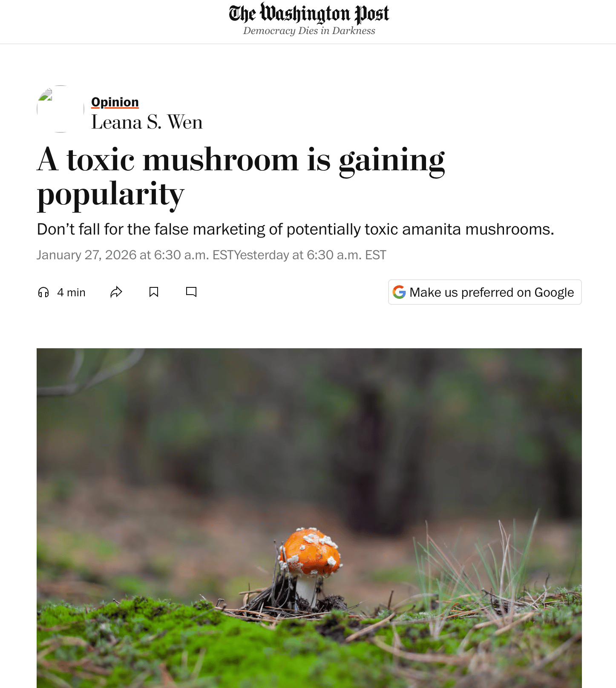The image size is (616, 688).
Task: Click the Google G logo
Action: click(x=399, y=292)
